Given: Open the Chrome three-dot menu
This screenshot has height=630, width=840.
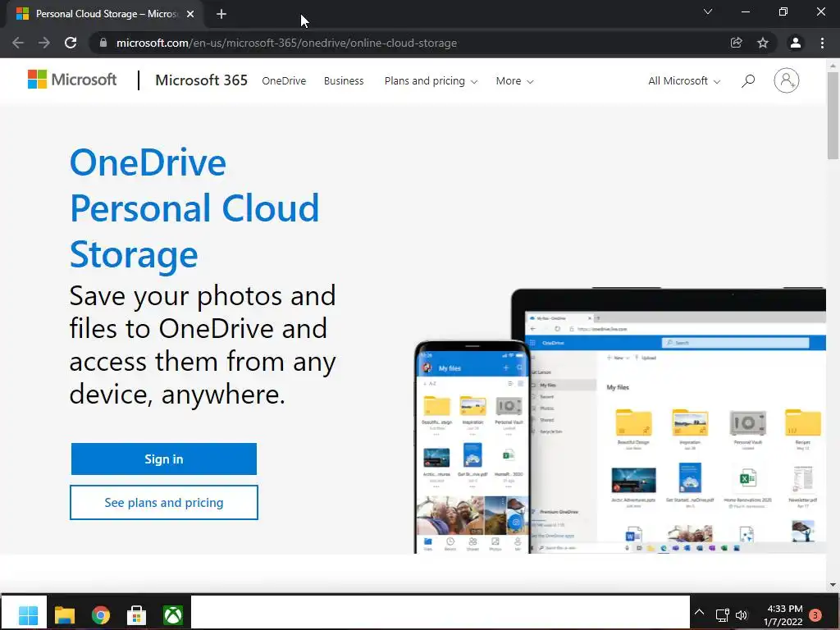Looking at the screenshot, I should [x=822, y=43].
